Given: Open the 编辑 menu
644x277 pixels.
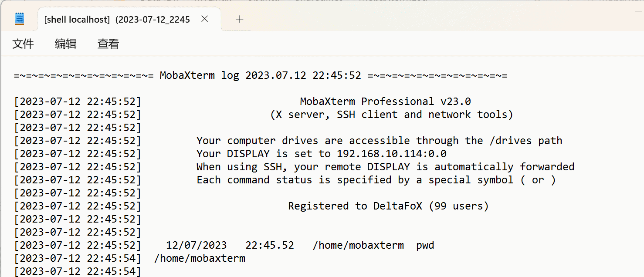Looking at the screenshot, I should click(x=66, y=44).
